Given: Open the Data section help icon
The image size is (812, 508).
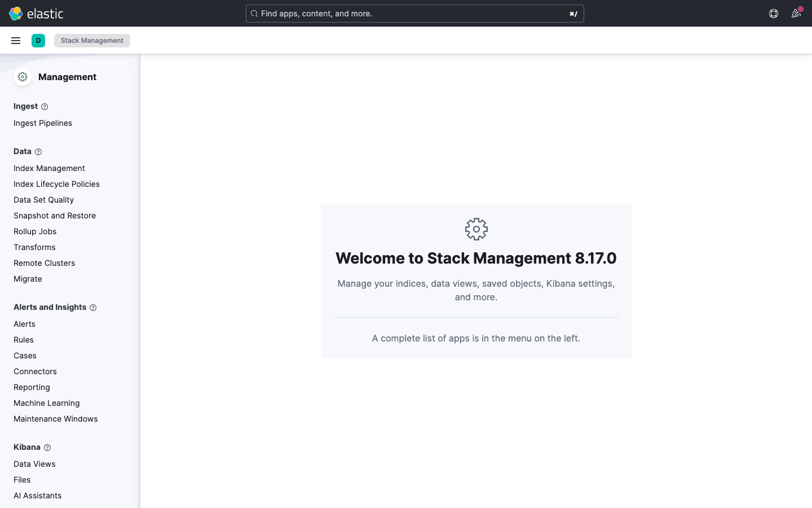Looking at the screenshot, I should (x=38, y=151).
